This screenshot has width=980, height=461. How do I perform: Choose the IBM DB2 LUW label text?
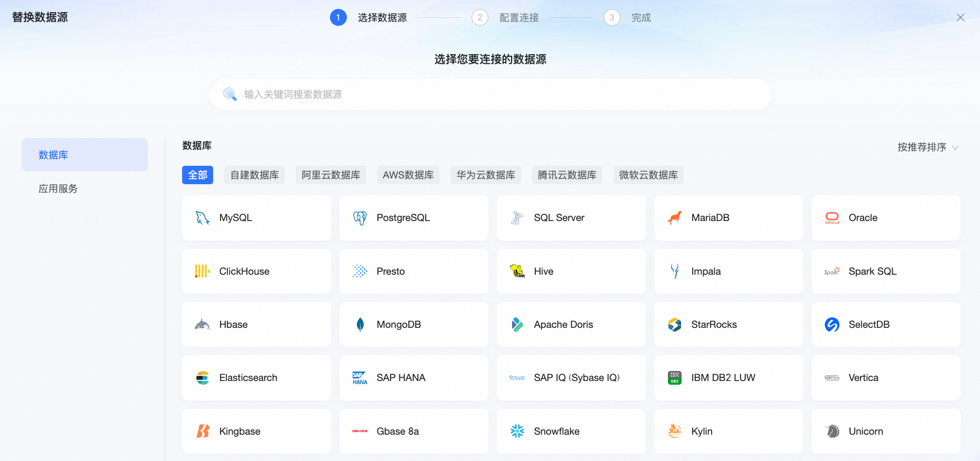(x=723, y=378)
